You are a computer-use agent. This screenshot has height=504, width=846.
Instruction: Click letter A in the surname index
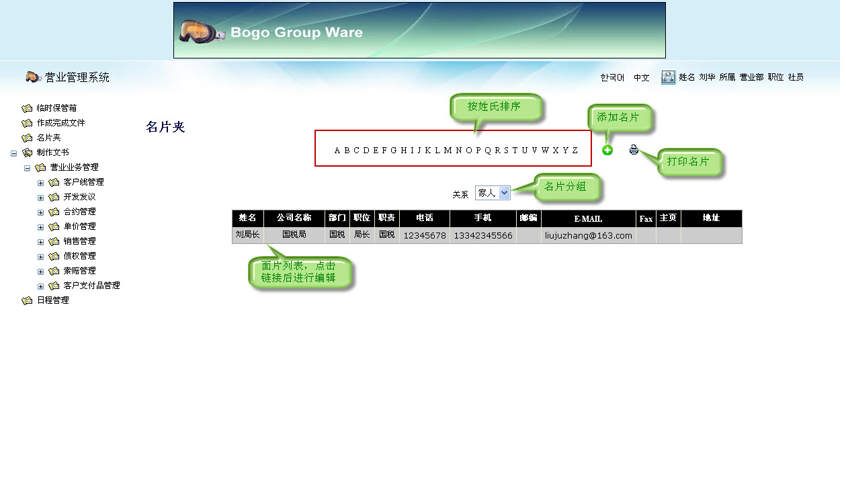click(336, 150)
